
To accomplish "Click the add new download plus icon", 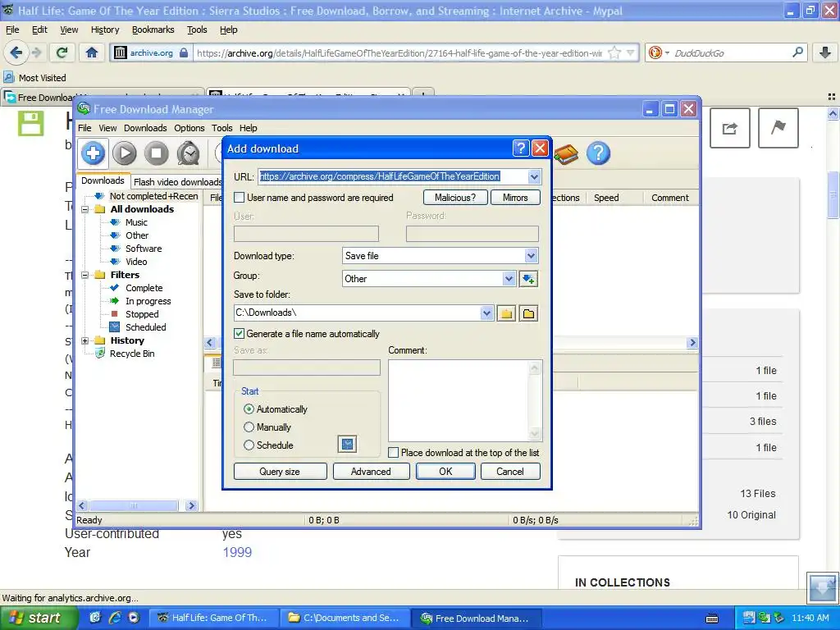I will (x=94, y=153).
